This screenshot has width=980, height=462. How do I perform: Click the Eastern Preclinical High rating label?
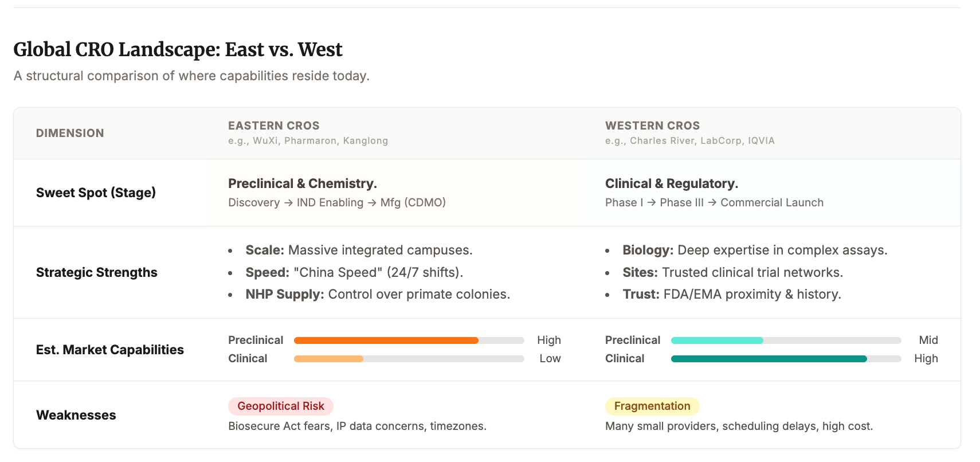click(548, 340)
